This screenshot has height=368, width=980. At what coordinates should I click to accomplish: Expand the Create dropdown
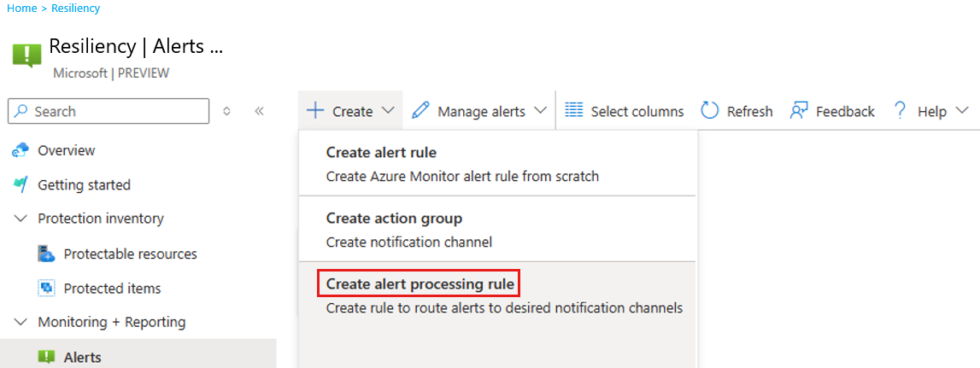pos(351,111)
